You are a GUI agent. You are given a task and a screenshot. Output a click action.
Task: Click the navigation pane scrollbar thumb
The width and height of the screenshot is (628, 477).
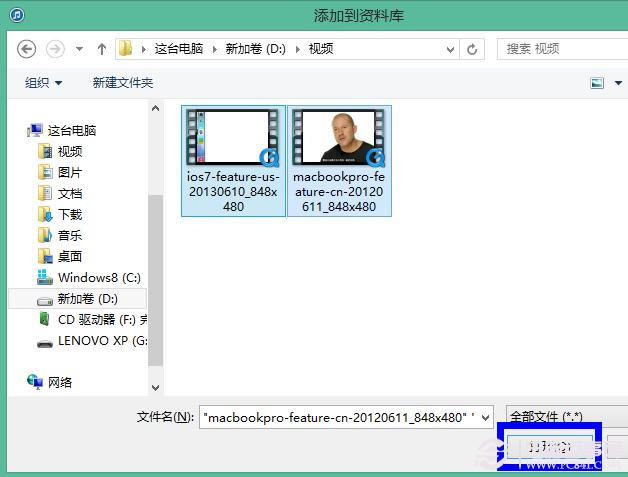click(155, 280)
